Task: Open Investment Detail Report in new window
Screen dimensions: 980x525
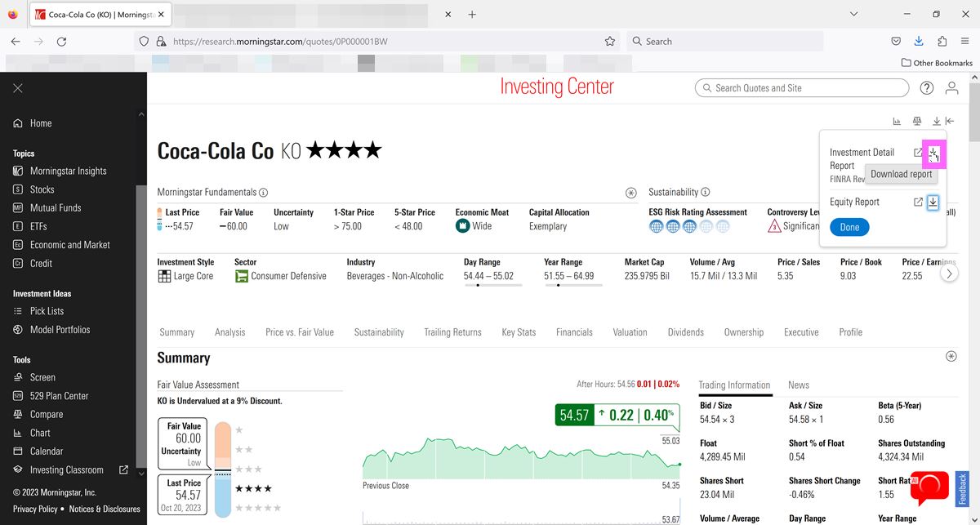Action: coord(918,153)
